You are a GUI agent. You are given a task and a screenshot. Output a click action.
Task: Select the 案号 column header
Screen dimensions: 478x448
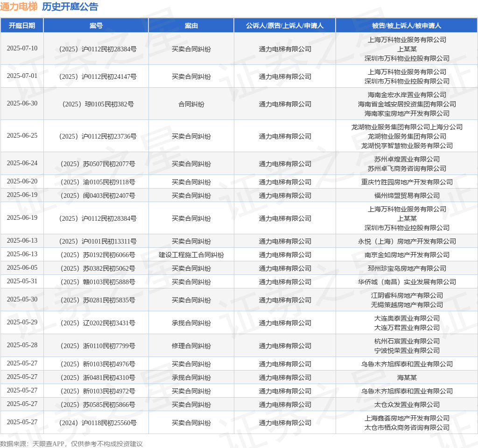[x=96, y=26]
